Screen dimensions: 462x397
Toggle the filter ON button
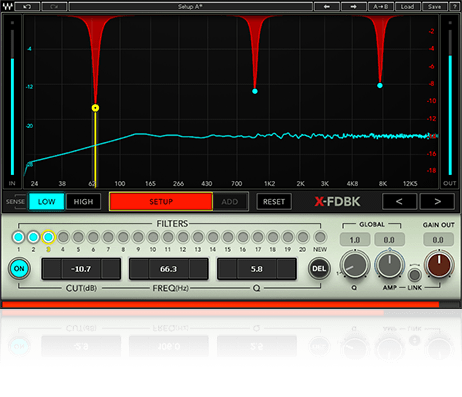coord(19,269)
